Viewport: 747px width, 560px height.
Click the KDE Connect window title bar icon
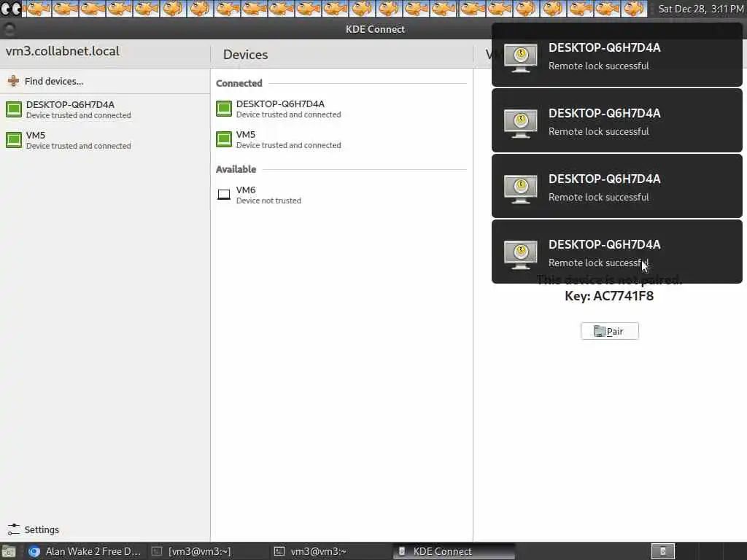click(9, 29)
